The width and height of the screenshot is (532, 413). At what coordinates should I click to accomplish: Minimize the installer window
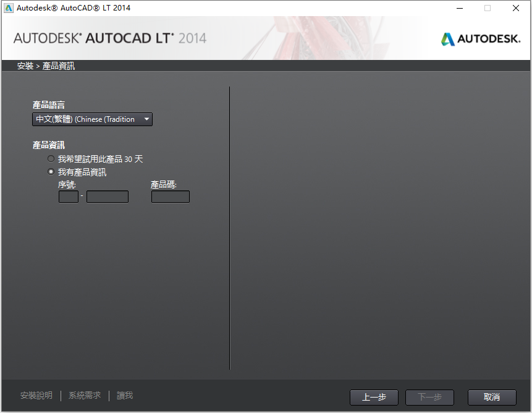click(x=460, y=8)
